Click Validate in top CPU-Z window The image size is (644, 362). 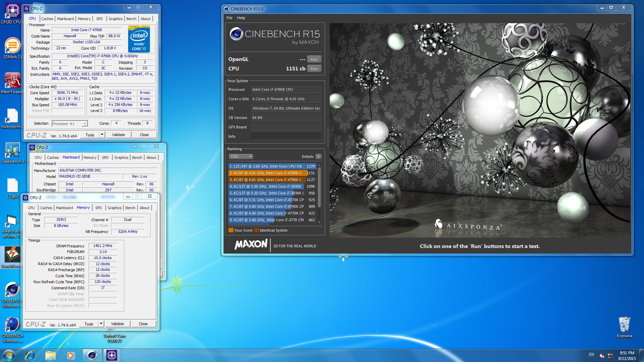point(118,135)
